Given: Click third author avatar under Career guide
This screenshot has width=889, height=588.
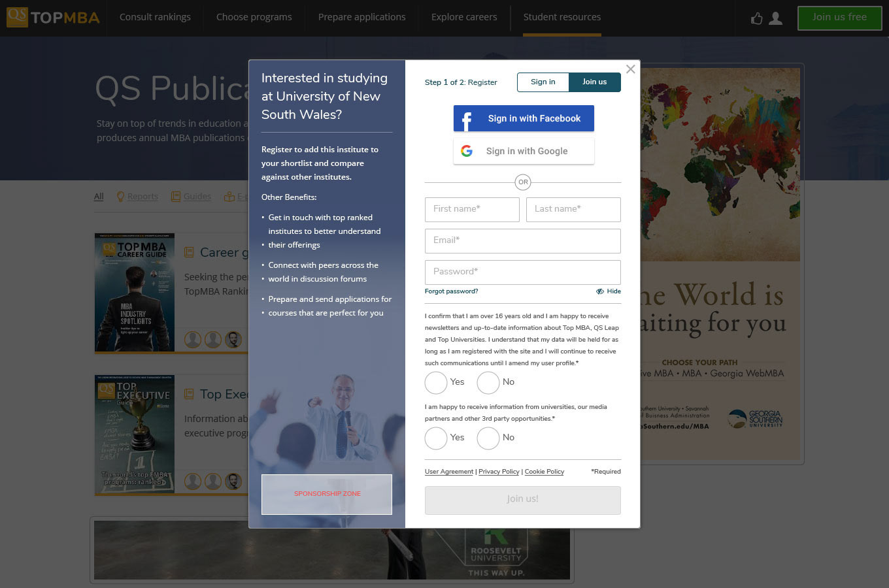Looking at the screenshot, I should (233, 340).
